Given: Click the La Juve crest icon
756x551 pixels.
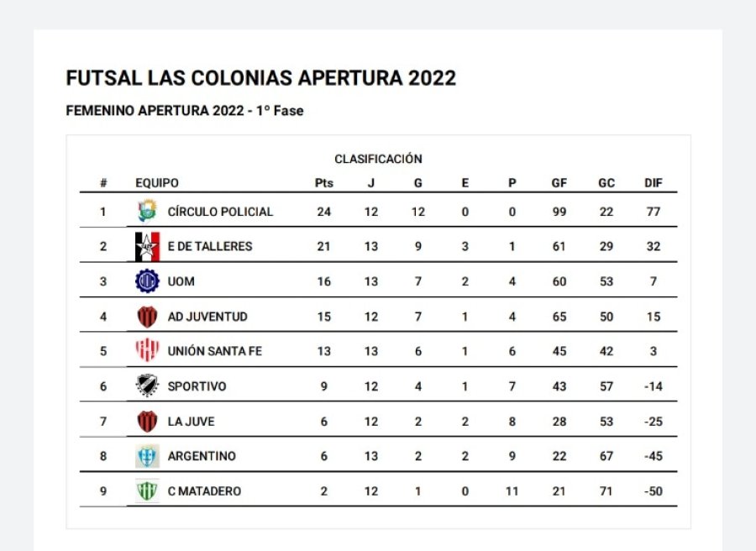Looking at the screenshot, I should coord(147,422).
